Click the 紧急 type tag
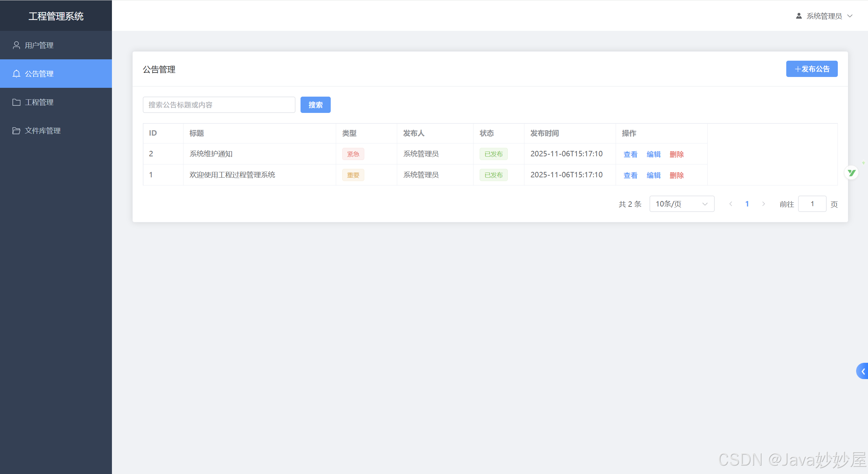 (x=353, y=154)
